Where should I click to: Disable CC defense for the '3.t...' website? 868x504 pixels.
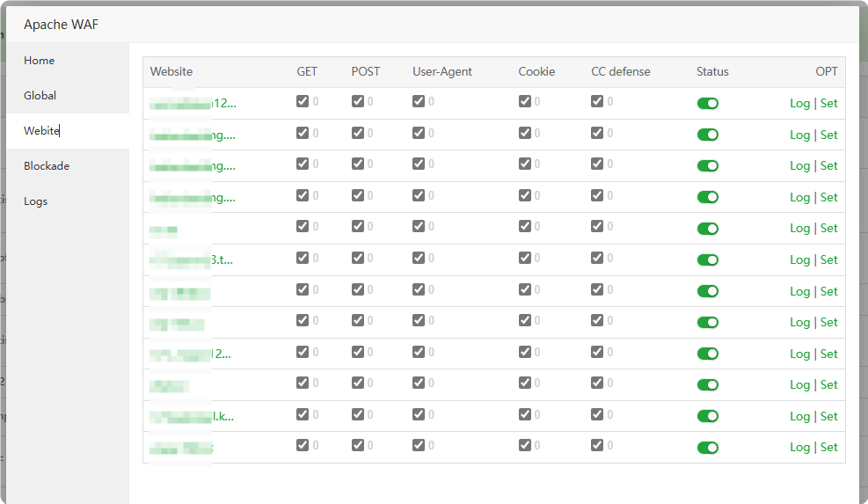597,258
